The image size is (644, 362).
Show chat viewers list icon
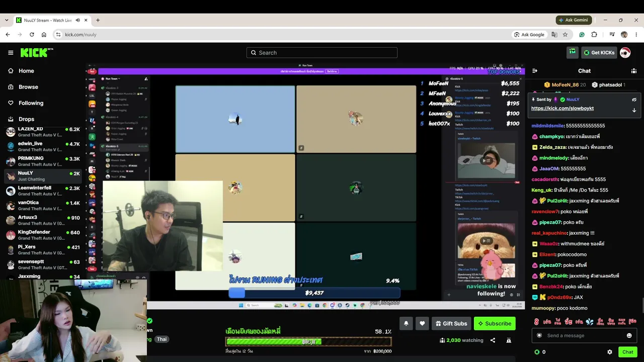pos(633,71)
